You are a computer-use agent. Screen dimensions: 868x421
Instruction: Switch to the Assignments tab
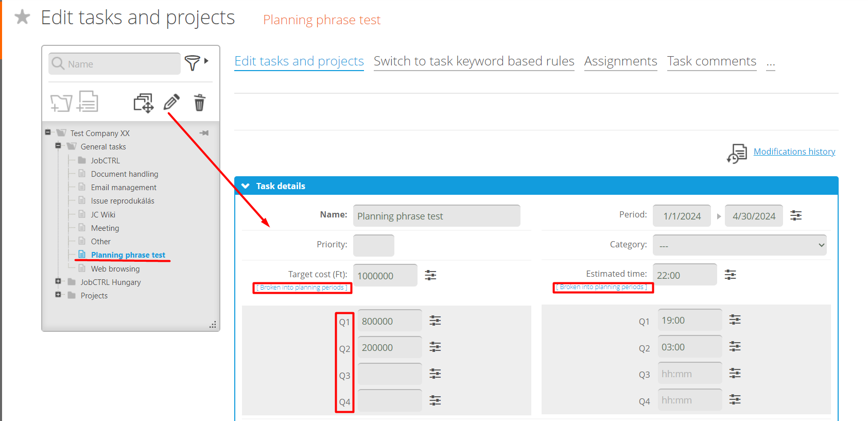(620, 61)
